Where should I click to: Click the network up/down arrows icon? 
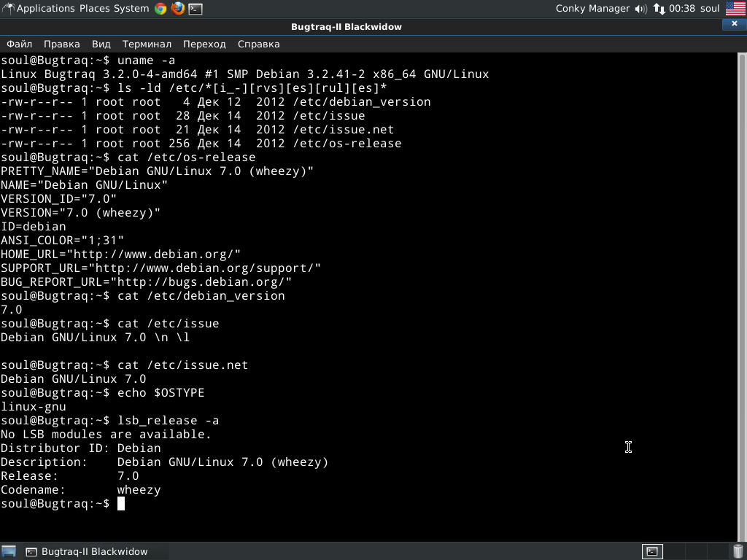click(x=659, y=9)
